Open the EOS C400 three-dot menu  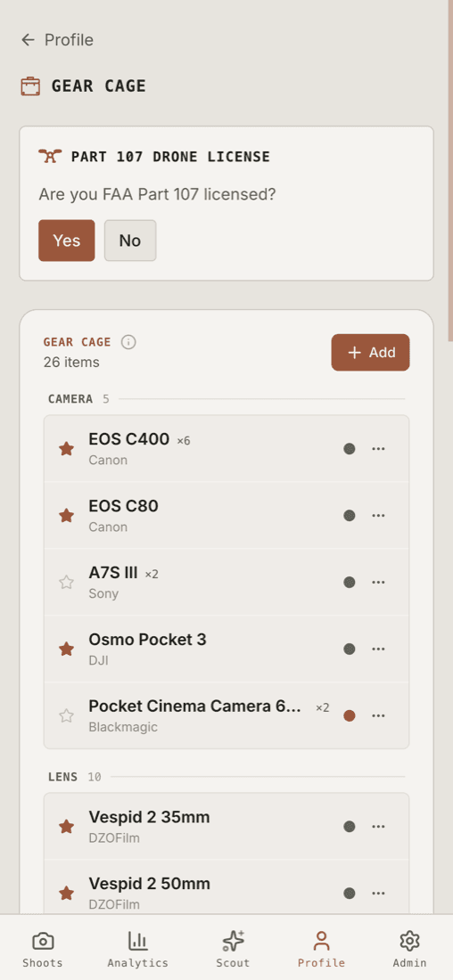pos(378,449)
